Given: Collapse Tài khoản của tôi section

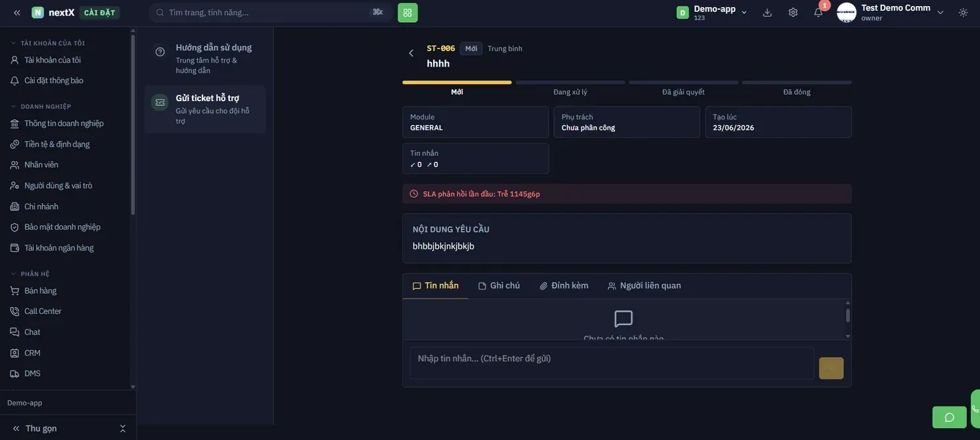Looking at the screenshot, I should (x=48, y=43).
